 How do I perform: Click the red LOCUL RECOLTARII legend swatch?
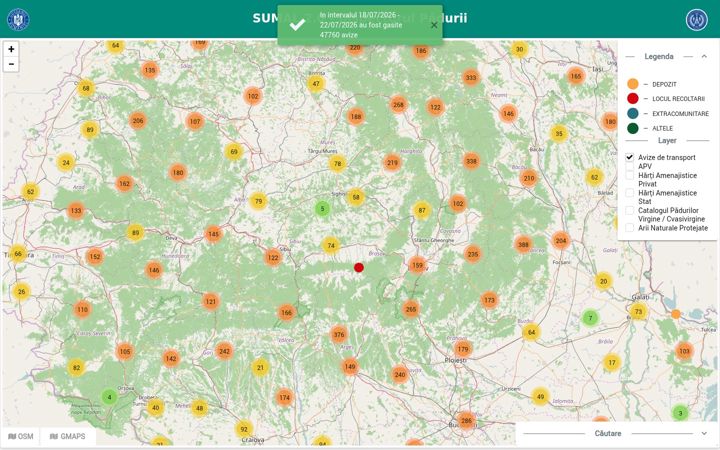tap(633, 98)
